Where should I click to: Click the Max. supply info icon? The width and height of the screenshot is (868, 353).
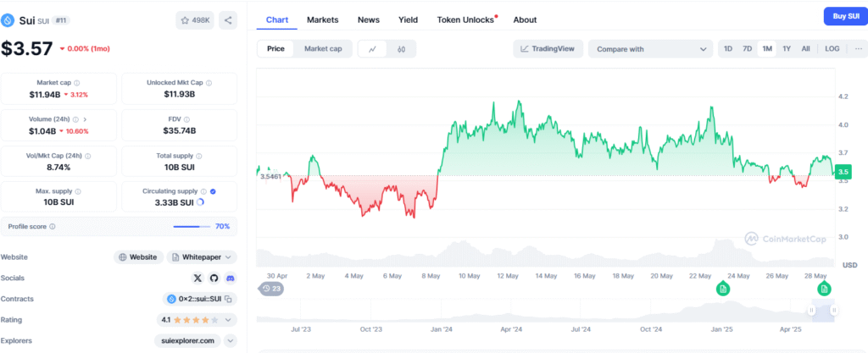coord(77,191)
